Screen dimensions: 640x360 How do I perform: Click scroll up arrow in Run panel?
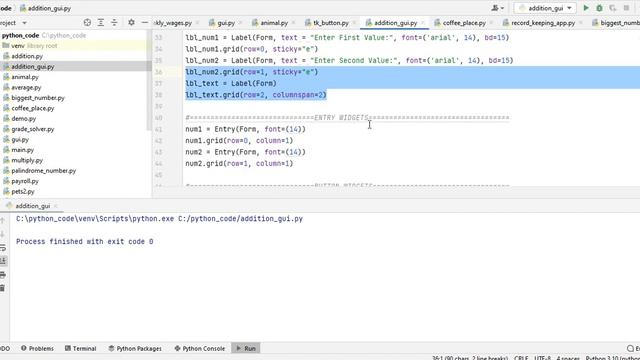(3, 220)
